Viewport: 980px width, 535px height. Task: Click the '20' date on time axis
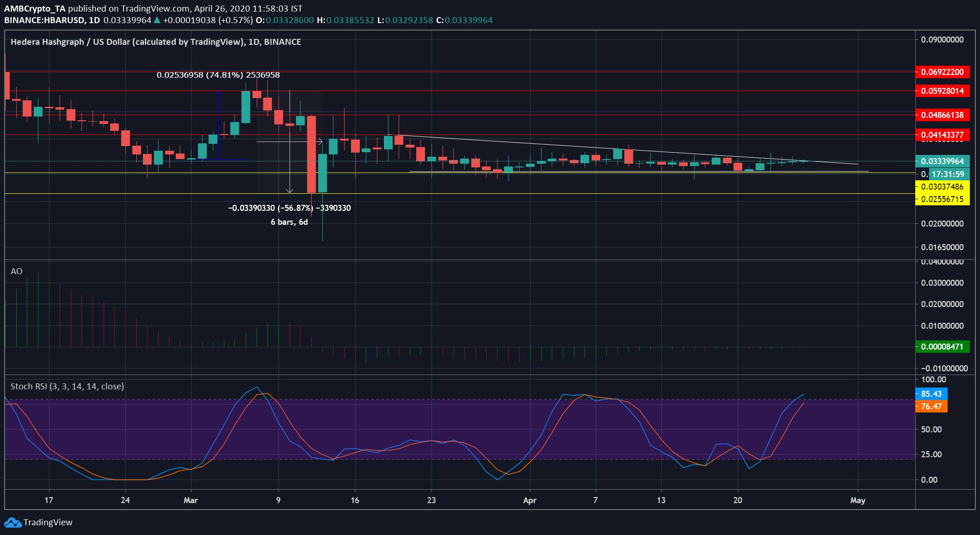tap(738, 500)
